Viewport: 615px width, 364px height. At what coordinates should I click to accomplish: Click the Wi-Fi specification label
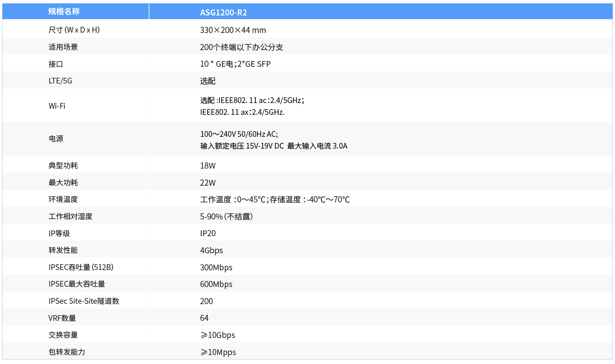[x=57, y=106]
